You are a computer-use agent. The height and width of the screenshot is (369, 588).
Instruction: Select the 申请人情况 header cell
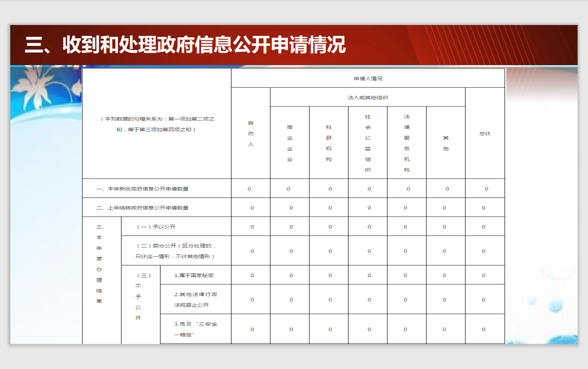[x=368, y=78]
